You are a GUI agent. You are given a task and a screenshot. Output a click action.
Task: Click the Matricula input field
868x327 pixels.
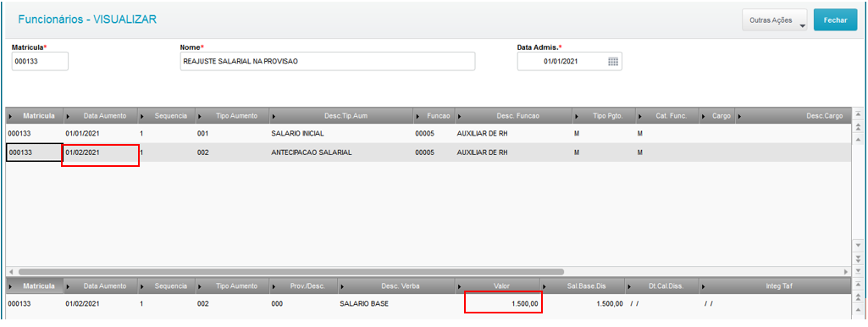40,62
